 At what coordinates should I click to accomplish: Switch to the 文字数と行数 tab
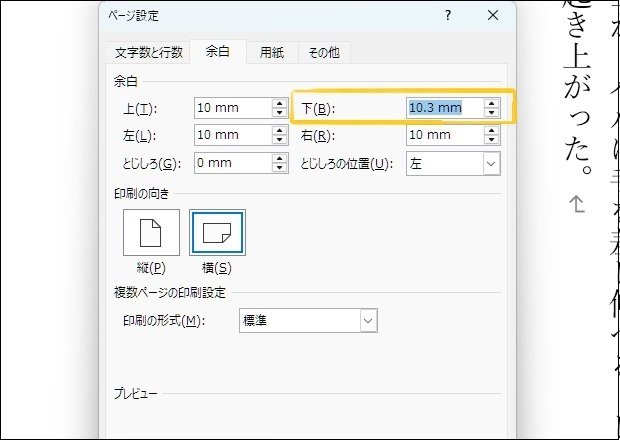click(148, 52)
